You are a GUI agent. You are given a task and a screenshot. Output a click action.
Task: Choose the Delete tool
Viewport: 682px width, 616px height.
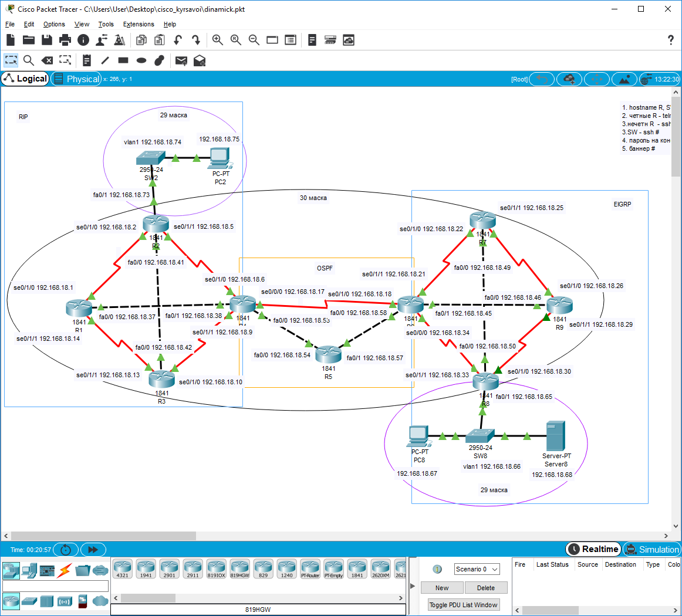tap(47, 60)
